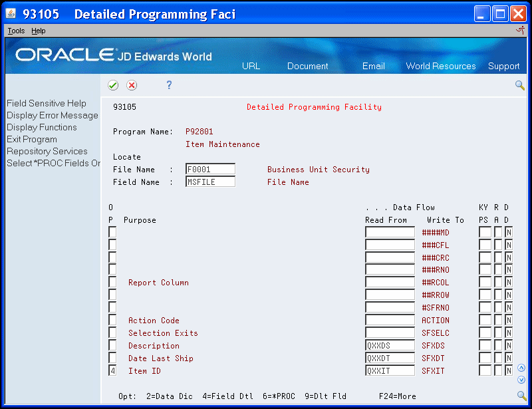Close the 93105 window

point(519,14)
